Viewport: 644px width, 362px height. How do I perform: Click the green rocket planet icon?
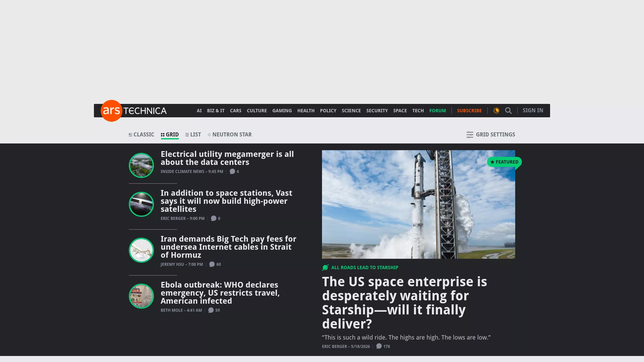tap(325, 267)
